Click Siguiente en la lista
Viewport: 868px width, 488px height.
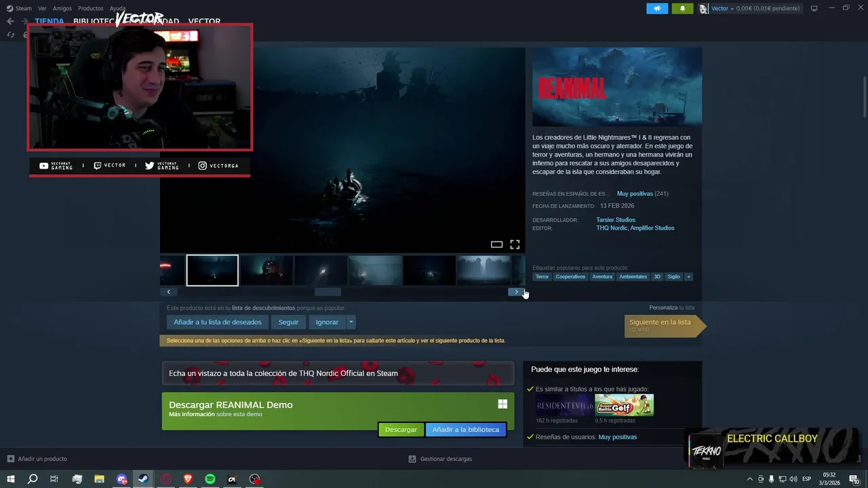665,325
